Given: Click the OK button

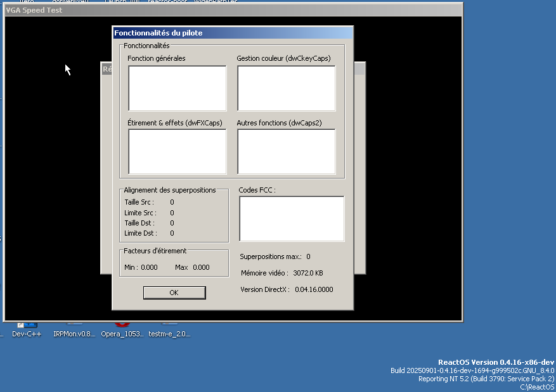Looking at the screenshot, I should click(174, 293).
